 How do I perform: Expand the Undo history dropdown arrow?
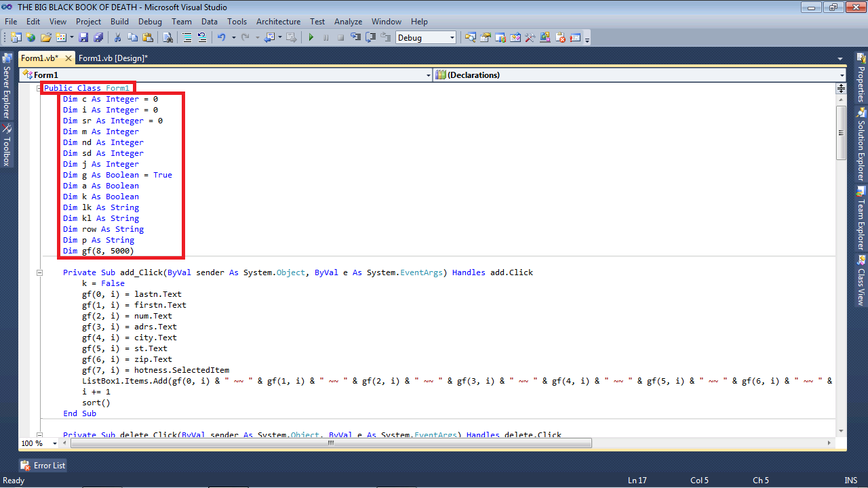click(233, 38)
